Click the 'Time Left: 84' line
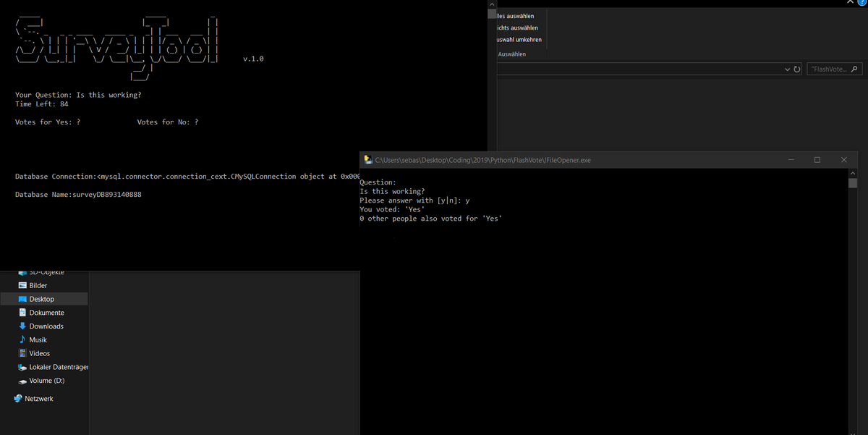 (x=42, y=104)
